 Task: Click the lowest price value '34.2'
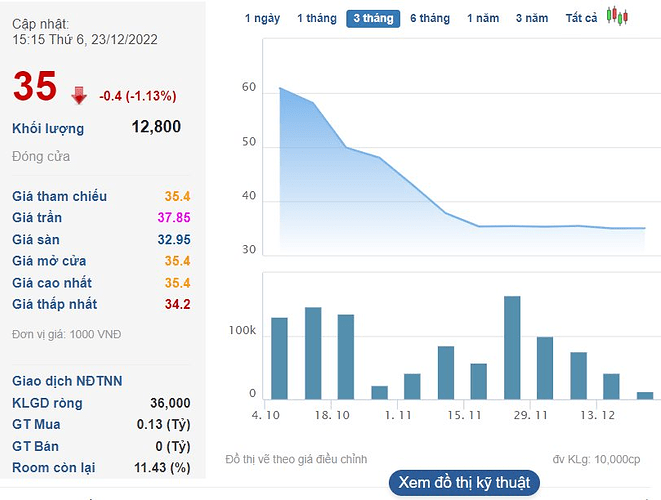pyautogui.click(x=177, y=304)
